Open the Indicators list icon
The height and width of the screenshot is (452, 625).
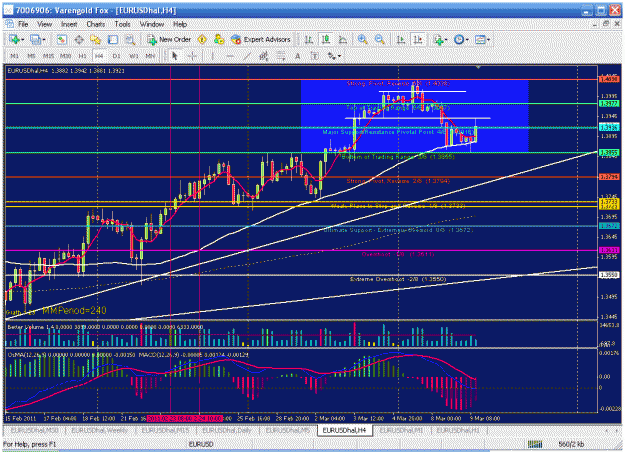click(x=438, y=39)
